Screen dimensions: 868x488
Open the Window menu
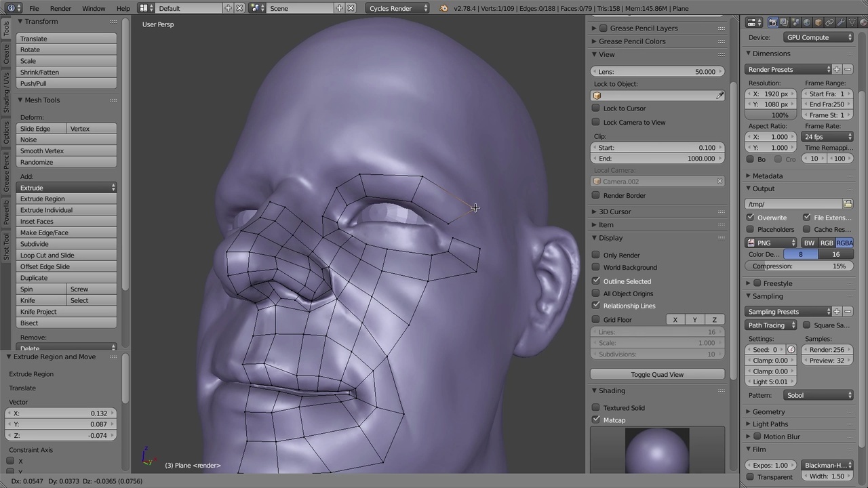tap(94, 8)
